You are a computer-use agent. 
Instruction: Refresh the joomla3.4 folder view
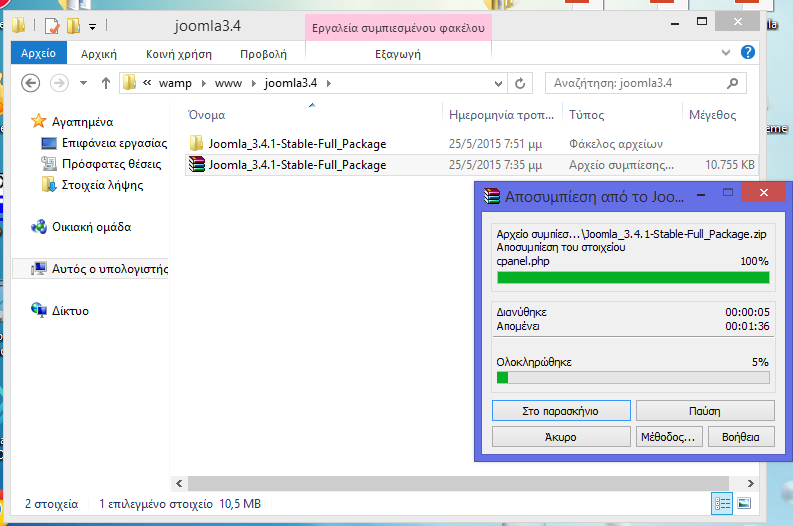click(x=520, y=83)
